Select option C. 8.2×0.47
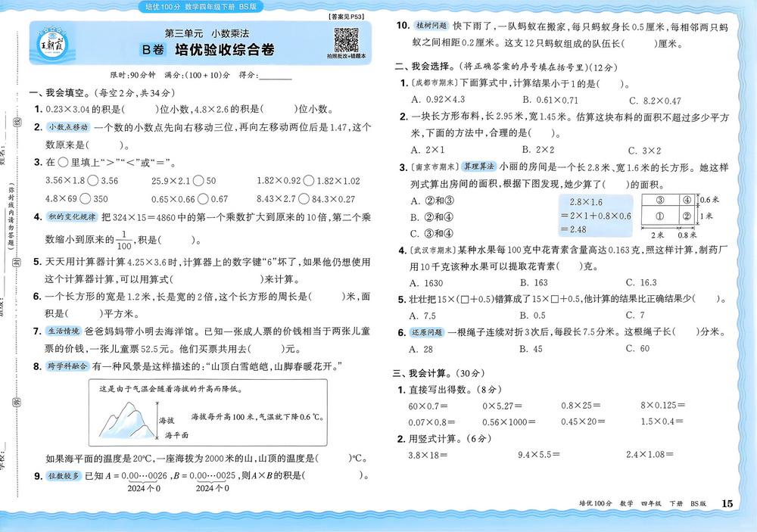Viewport: 757px width, 532px height. pos(655,101)
